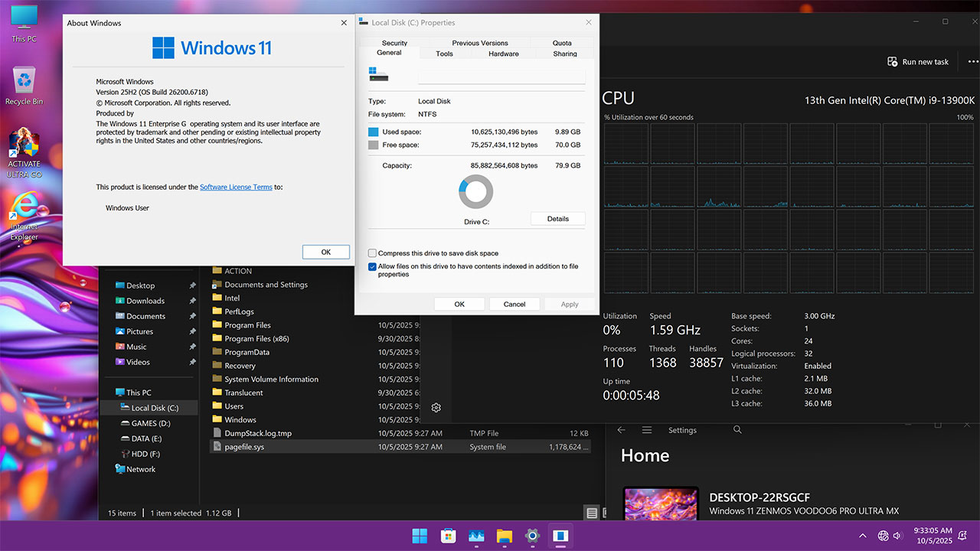Open the Software License Terms link
980x551 pixels.
click(236, 187)
